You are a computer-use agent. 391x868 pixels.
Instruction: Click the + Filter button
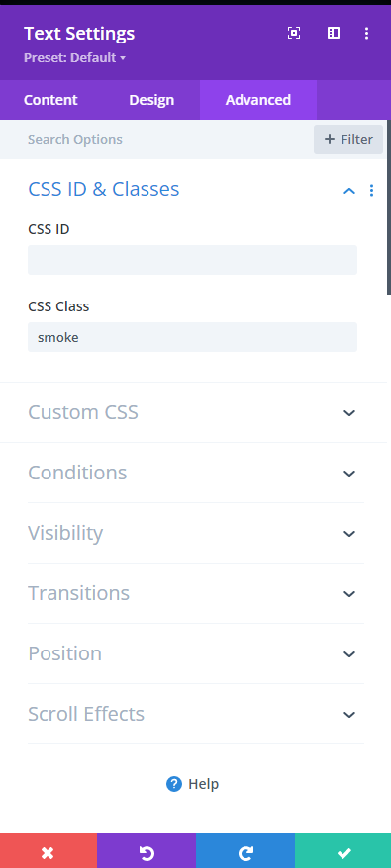348,139
